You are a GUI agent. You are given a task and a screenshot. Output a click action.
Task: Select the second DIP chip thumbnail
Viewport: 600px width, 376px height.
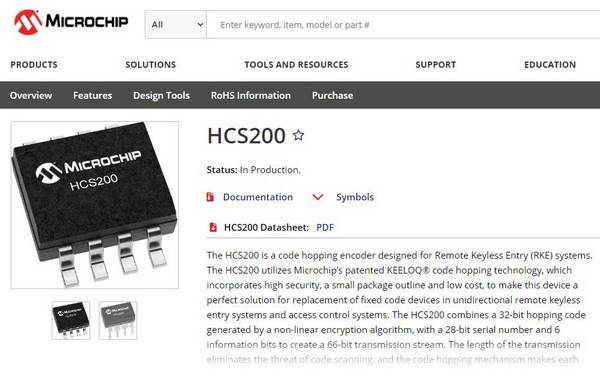pos(118,320)
